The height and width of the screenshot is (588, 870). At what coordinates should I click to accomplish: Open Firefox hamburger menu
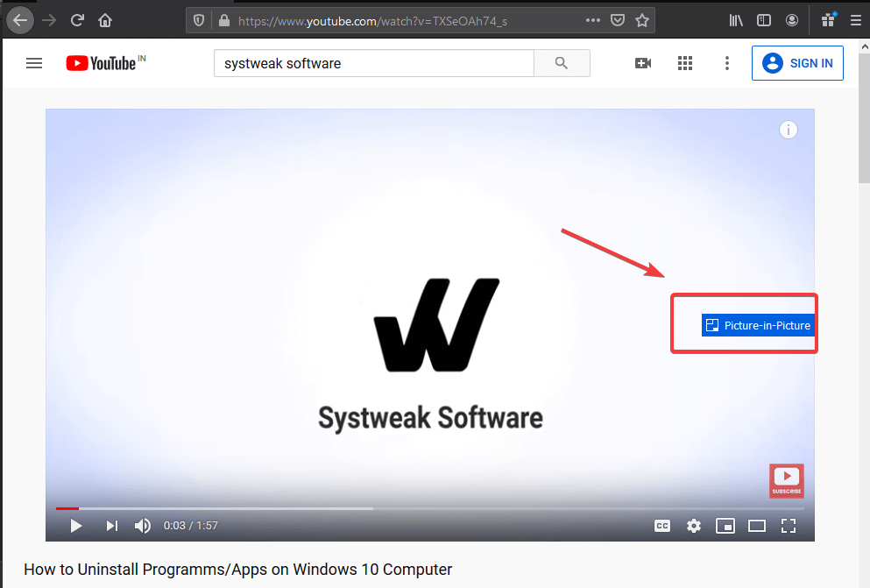pos(856,20)
